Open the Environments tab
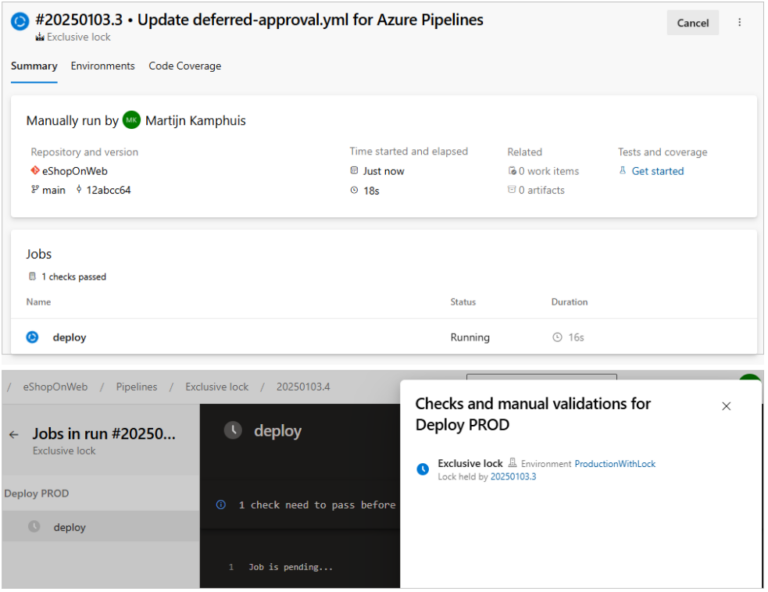Viewport: 768px width, 592px height. pos(102,66)
